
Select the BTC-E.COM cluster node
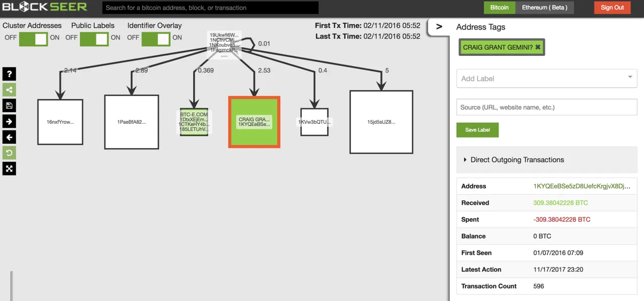tap(194, 122)
